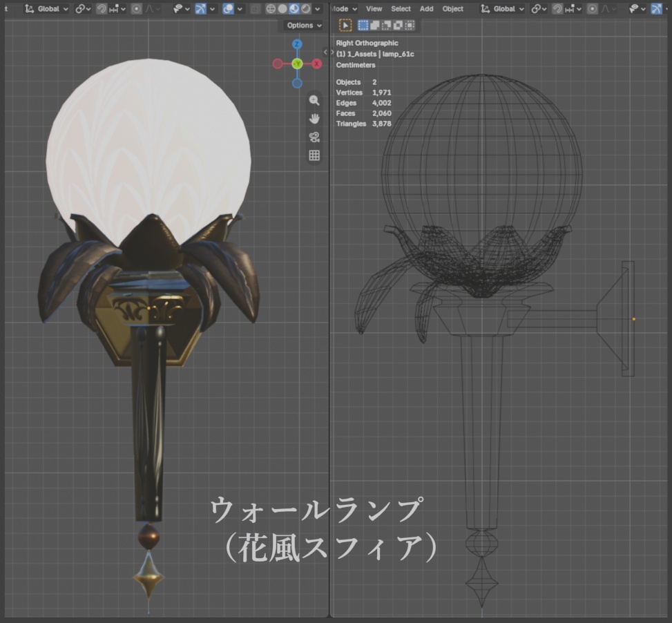672x623 pixels.
Task: Toggle magnet snapping in right viewport
Action: coord(557,8)
